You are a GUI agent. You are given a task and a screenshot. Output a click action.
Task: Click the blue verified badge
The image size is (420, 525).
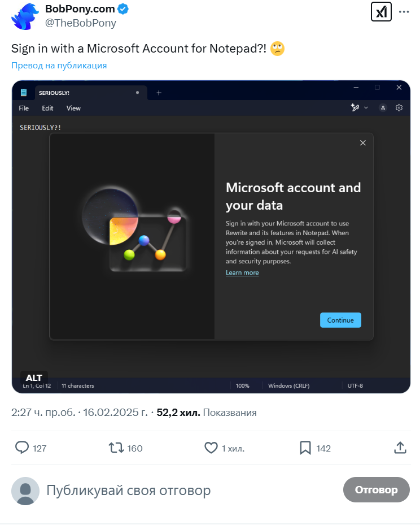tap(123, 9)
